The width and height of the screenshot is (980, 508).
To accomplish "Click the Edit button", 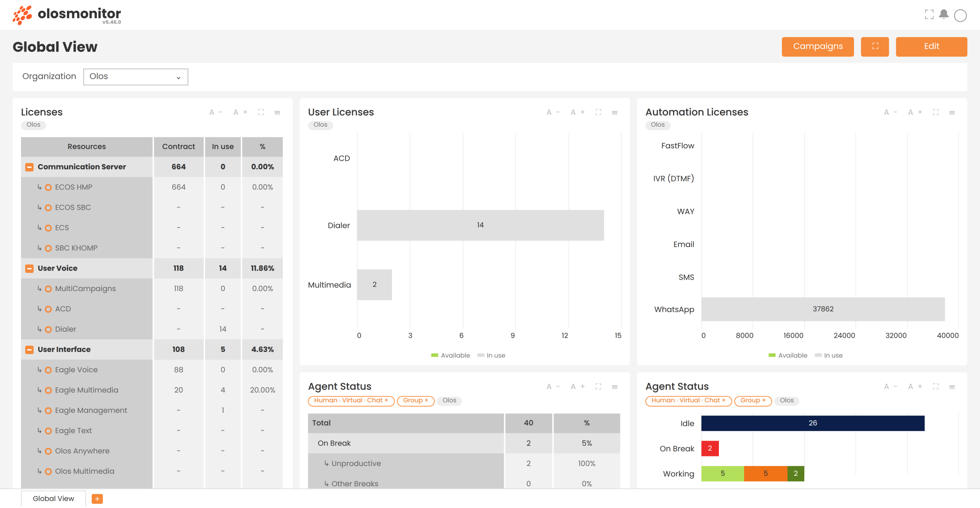I will coord(931,47).
